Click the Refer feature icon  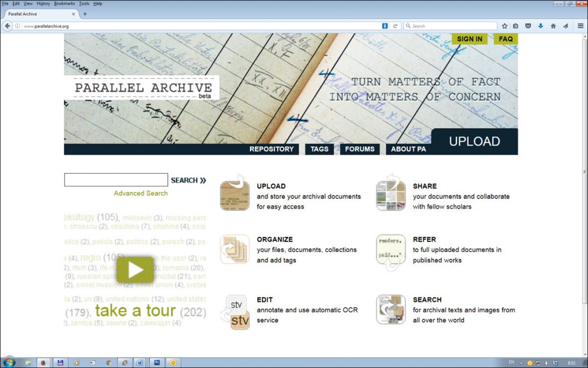coord(390,249)
